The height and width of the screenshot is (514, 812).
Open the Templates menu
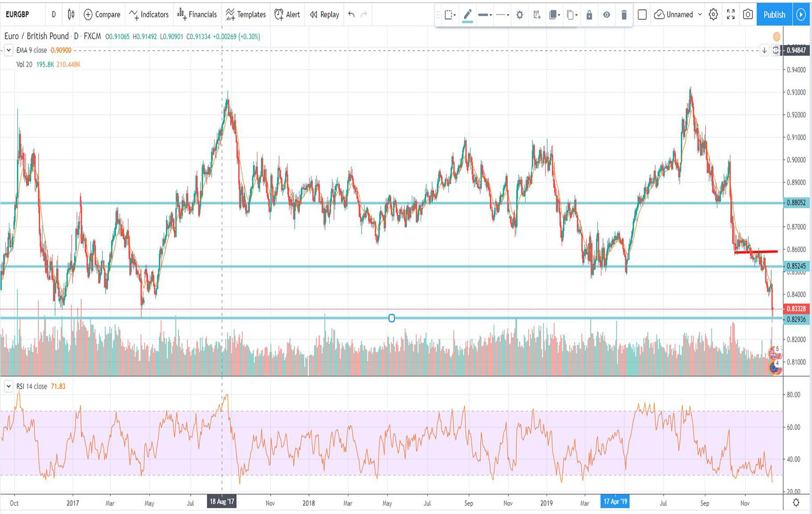pyautogui.click(x=246, y=15)
